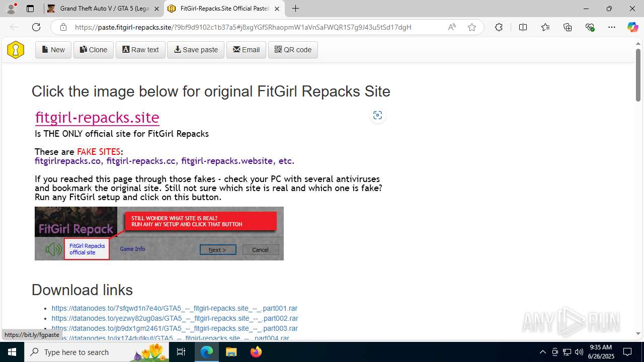Screen dimensions: 644x362
Task: Click the taskbar search box
Action: [x=97, y=352]
